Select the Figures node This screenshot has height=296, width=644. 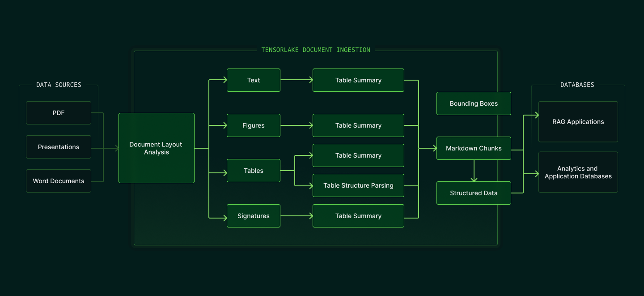pos(254,125)
